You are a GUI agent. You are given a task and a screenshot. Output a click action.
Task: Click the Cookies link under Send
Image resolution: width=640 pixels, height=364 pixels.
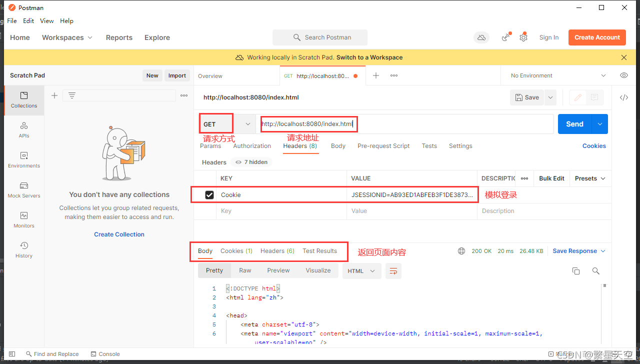tap(594, 146)
